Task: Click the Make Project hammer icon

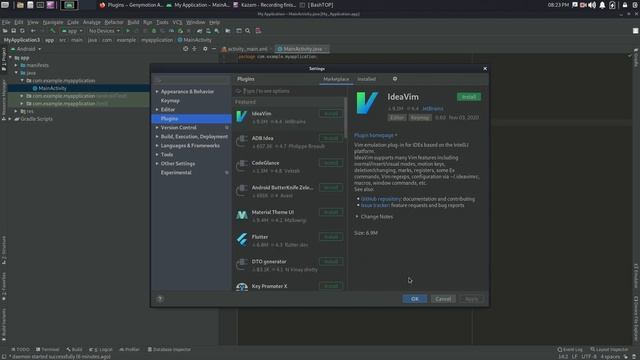Action: [x=53, y=31]
